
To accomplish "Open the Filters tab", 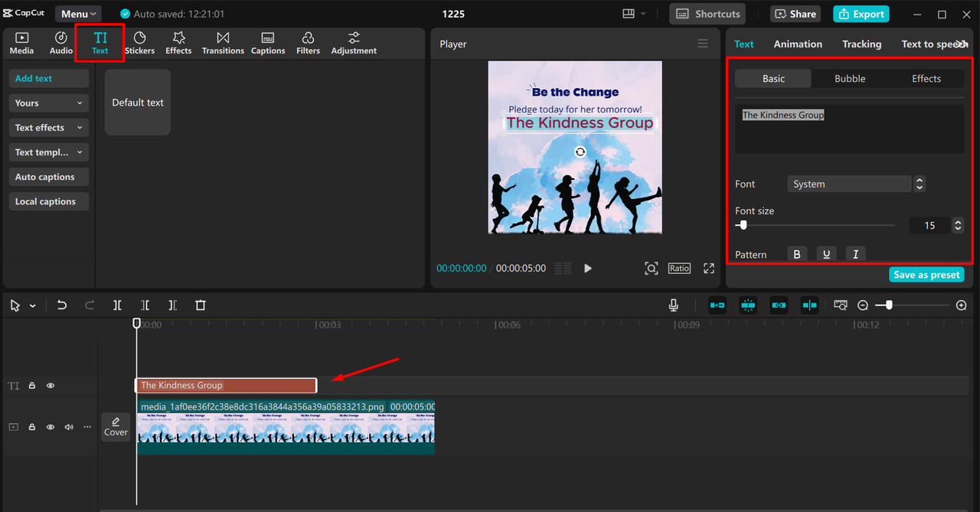I will tap(308, 44).
